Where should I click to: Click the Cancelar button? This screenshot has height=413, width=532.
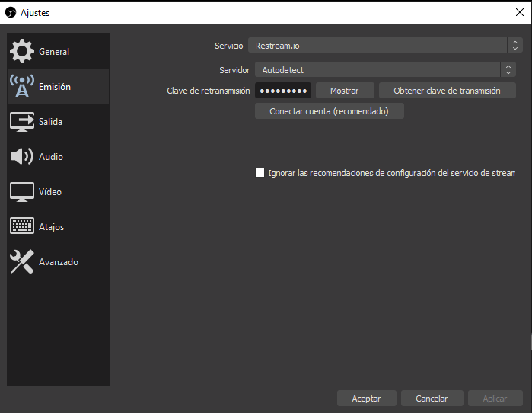pyautogui.click(x=432, y=398)
